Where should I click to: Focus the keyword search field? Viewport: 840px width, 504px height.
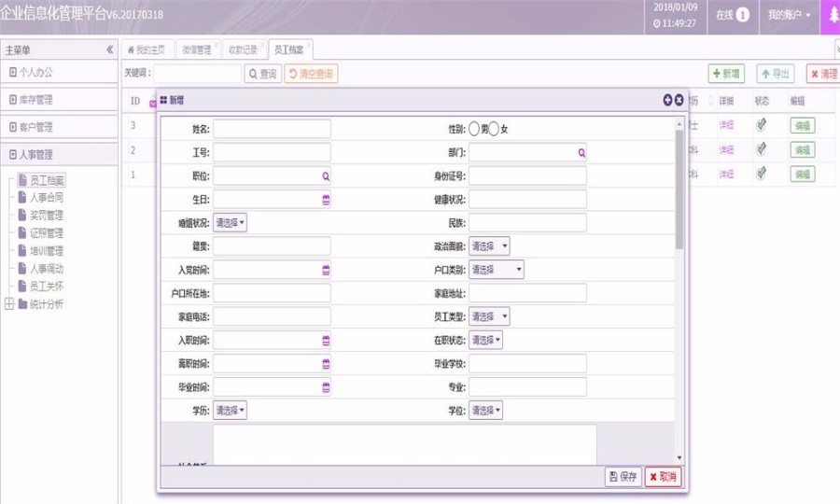point(198,74)
